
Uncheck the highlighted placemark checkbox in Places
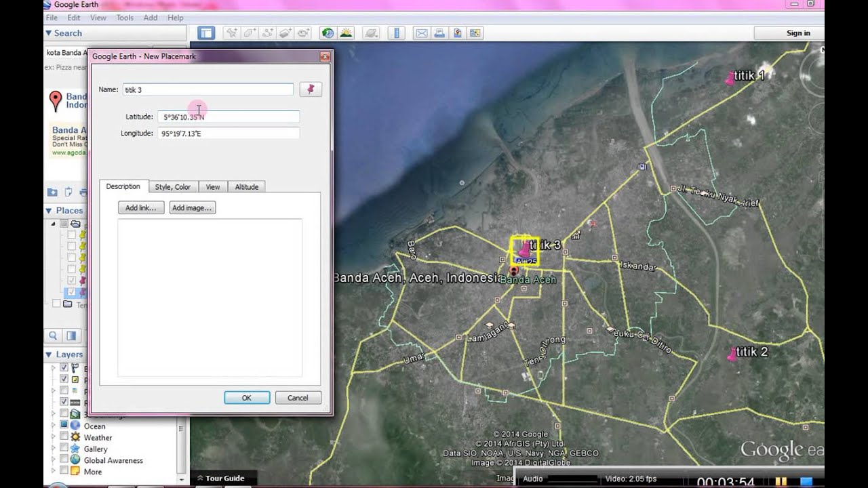(71, 292)
